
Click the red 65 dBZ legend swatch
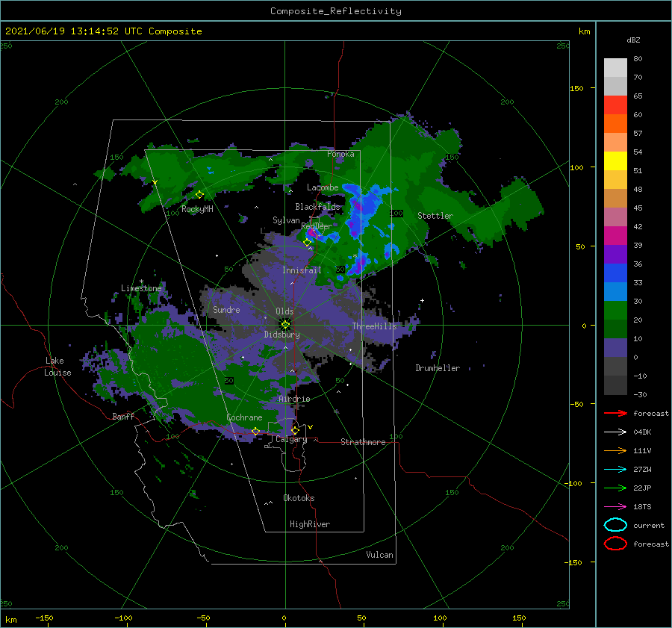tap(615, 105)
